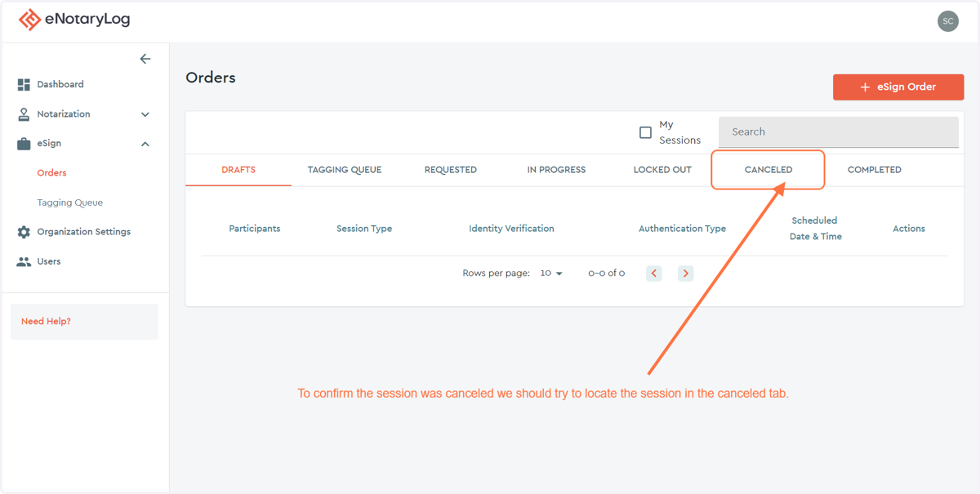The image size is (980, 494).
Task: Go to previous page of orders
Action: 654,274
